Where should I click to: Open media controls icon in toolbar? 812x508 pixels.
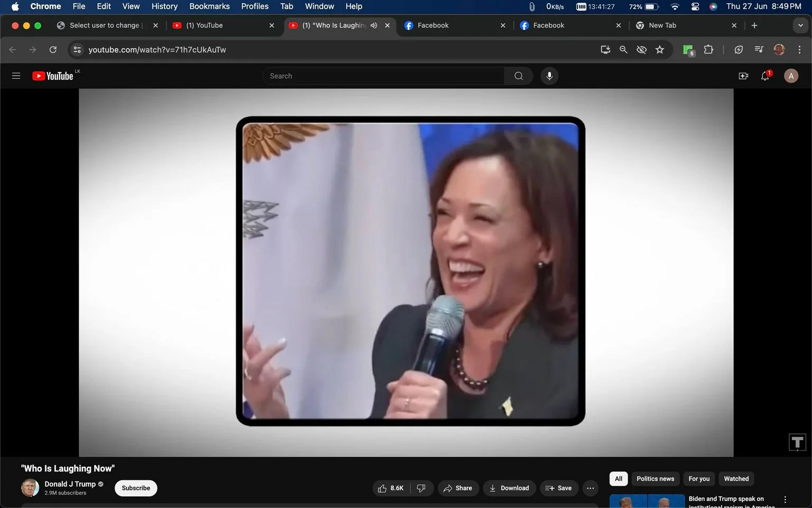click(759, 49)
